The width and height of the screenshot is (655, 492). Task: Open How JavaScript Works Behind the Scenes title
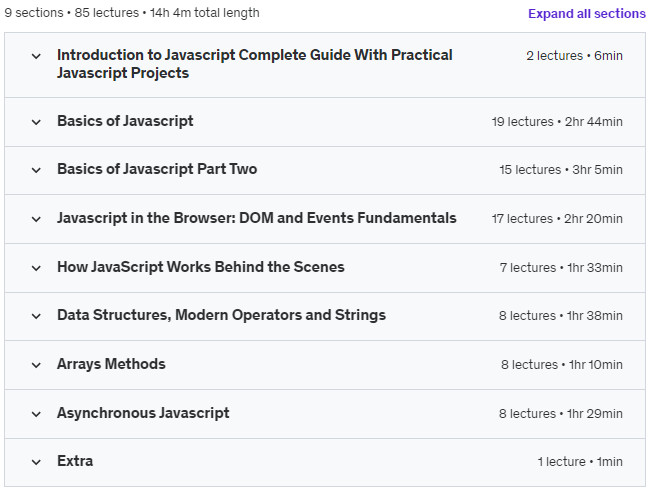pos(201,267)
